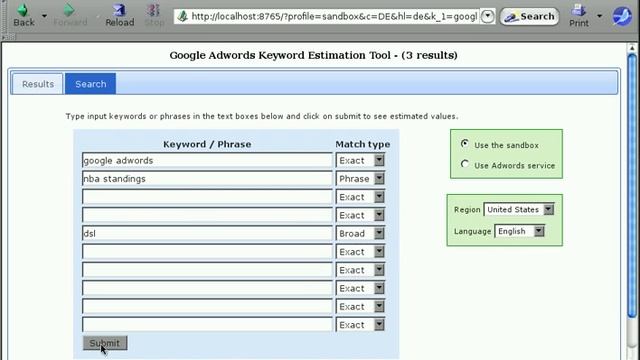Click the 'google adwords' keyword field
This screenshot has height=360, width=640.
point(207,160)
